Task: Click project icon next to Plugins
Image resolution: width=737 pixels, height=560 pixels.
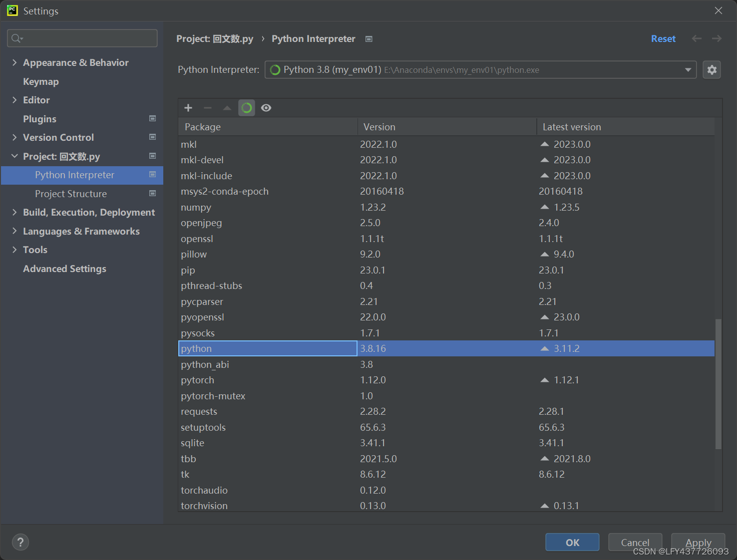Action: (153, 118)
